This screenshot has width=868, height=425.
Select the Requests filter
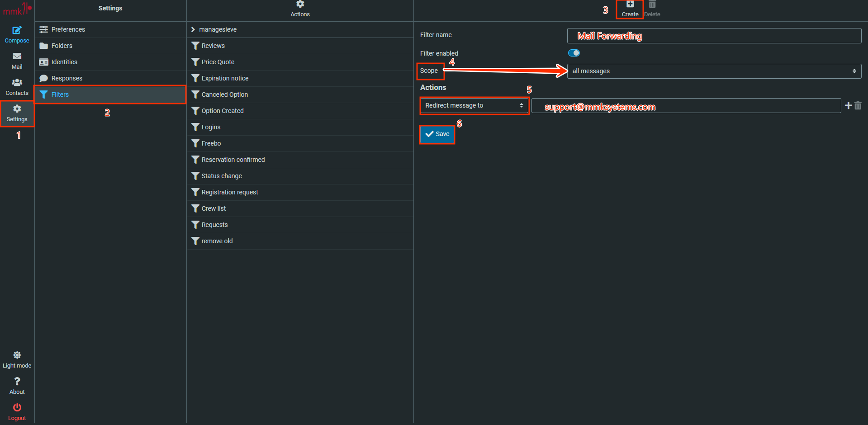[x=300, y=225]
